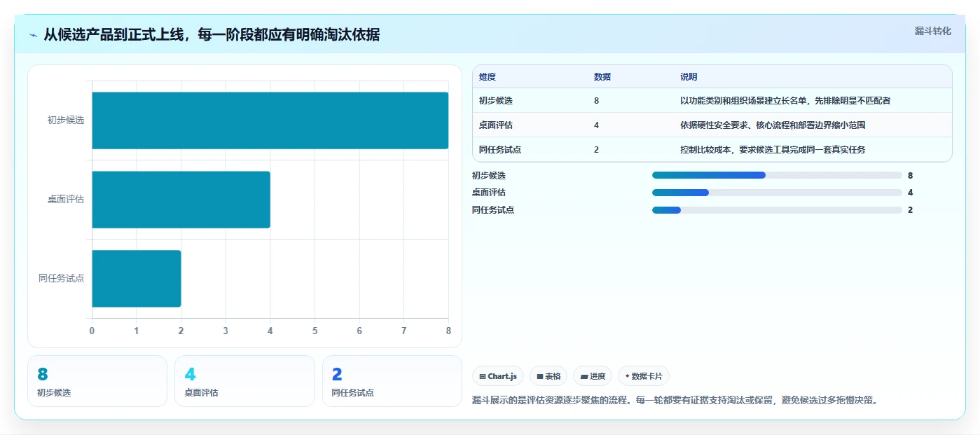Click the 桌面评估 label beside the progress bars
The width and height of the screenshot is (980, 435).
pyautogui.click(x=489, y=193)
